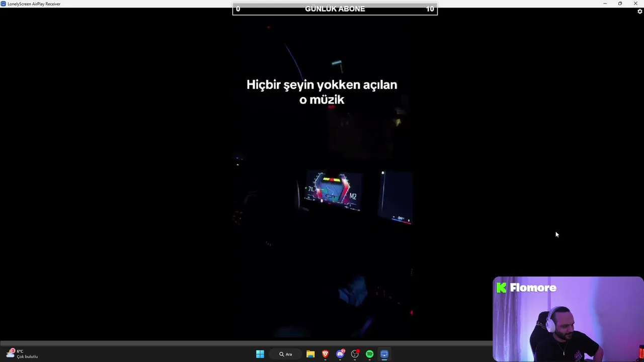Click the Kick logo beside Flomore
Image resolution: width=644 pixels, height=362 pixels.
pos(501,288)
